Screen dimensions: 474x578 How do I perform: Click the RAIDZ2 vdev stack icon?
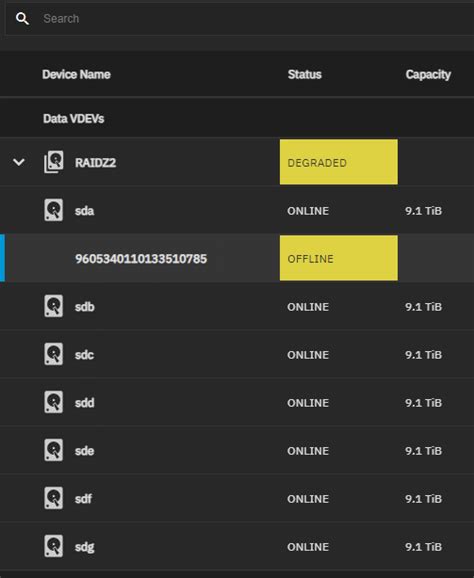point(54,162)
